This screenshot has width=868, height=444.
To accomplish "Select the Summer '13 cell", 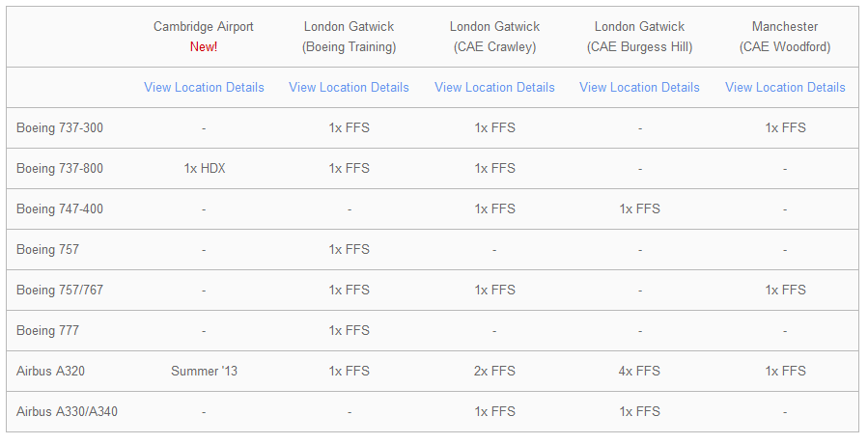I will click(x=204, y=371).
